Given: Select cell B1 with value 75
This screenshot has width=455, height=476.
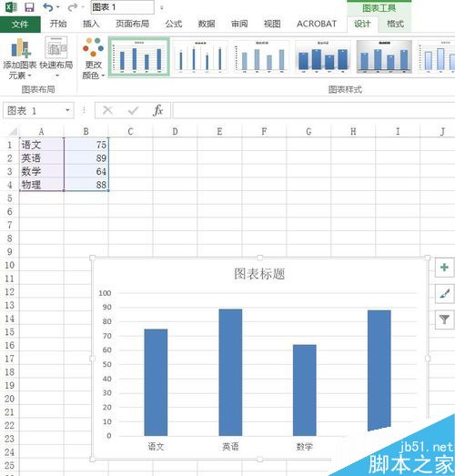Looking at the screenshot, I should click(86, 145).
